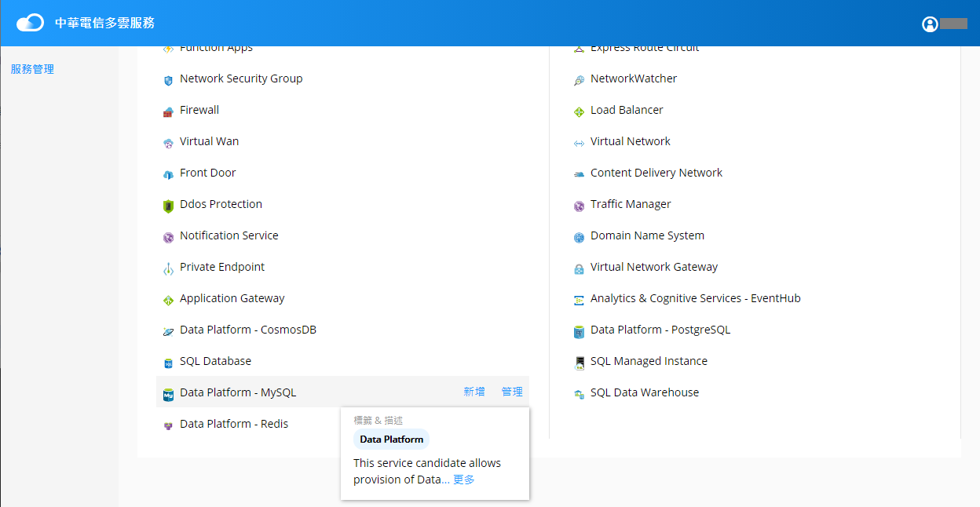Select Data Platform - CosmosDB text
The height and width of the screenshot is (507, 980).
(x=248, y=330)
